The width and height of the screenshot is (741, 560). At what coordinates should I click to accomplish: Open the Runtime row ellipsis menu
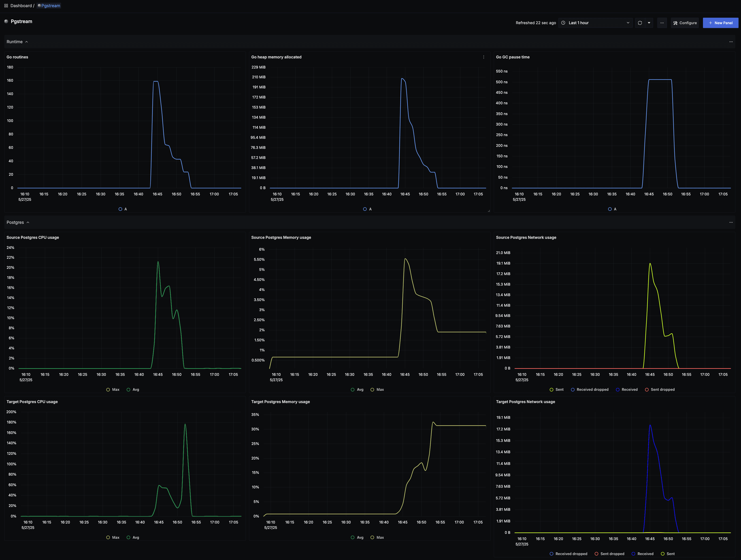click(731, 42)
